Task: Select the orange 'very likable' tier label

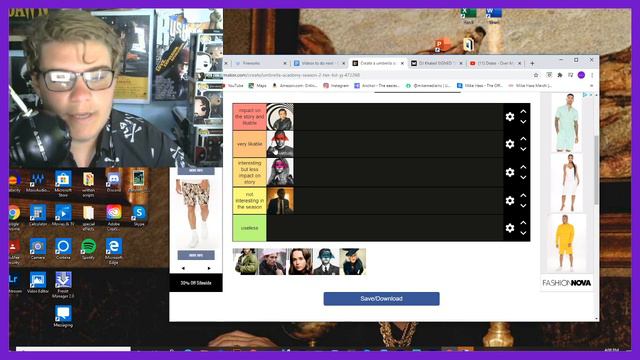Action: (249, 144)
